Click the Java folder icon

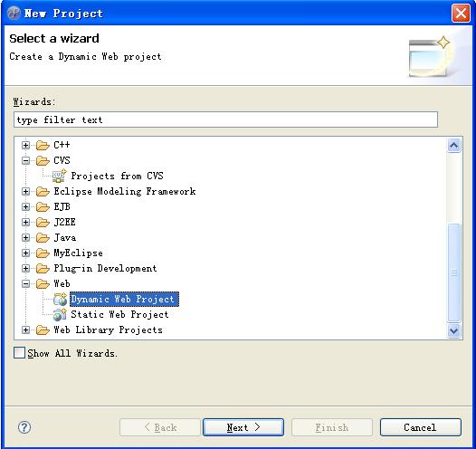click(43, 238)
